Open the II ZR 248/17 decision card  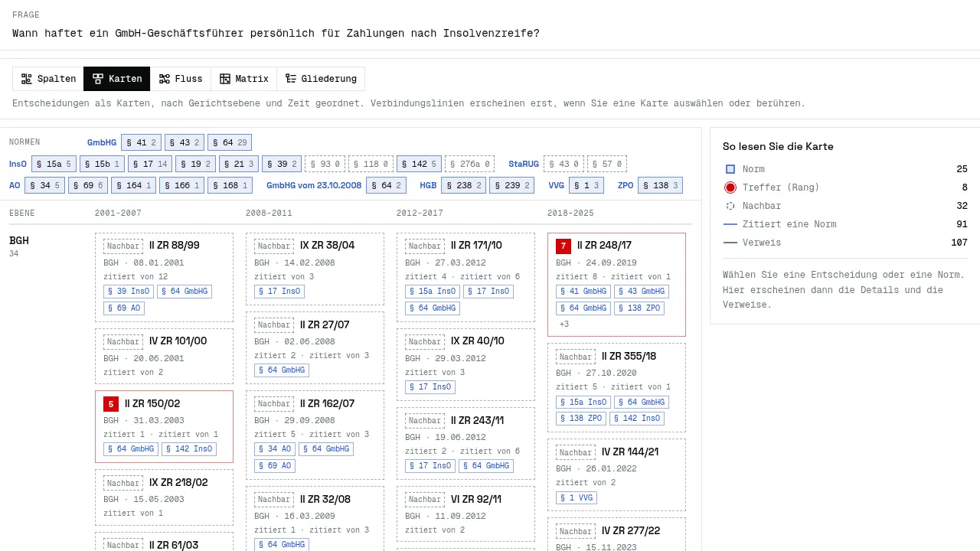[x=616, y=285]
